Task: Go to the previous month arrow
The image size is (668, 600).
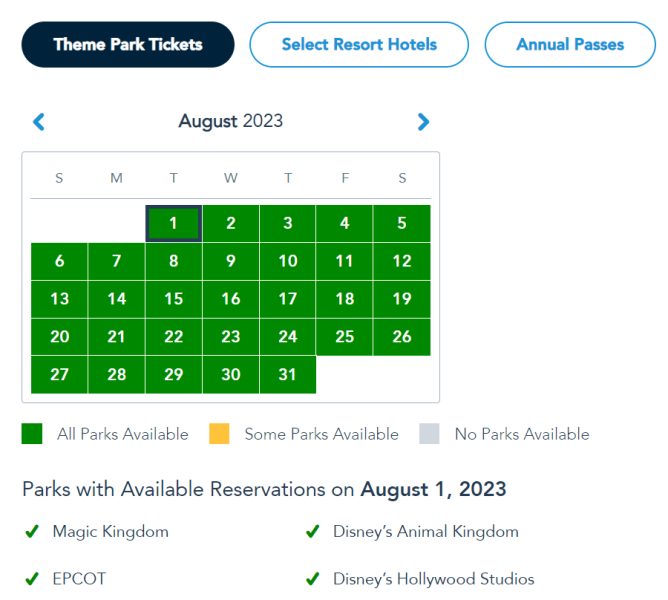Action: point(39,122)
